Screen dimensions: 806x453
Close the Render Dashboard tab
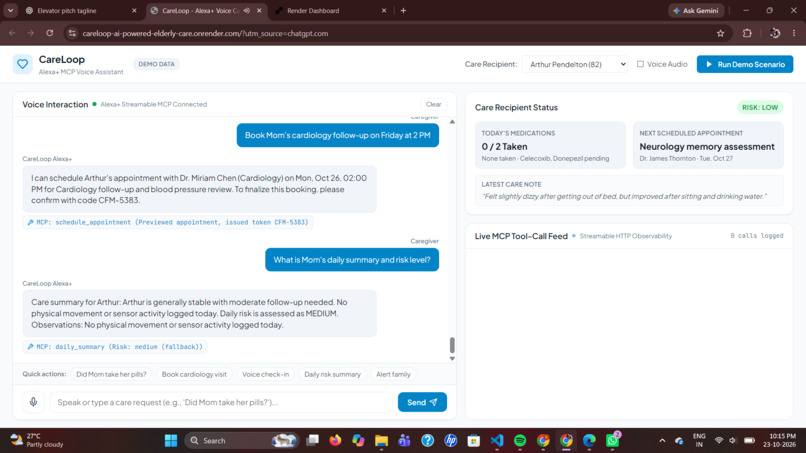coord(383,10)
